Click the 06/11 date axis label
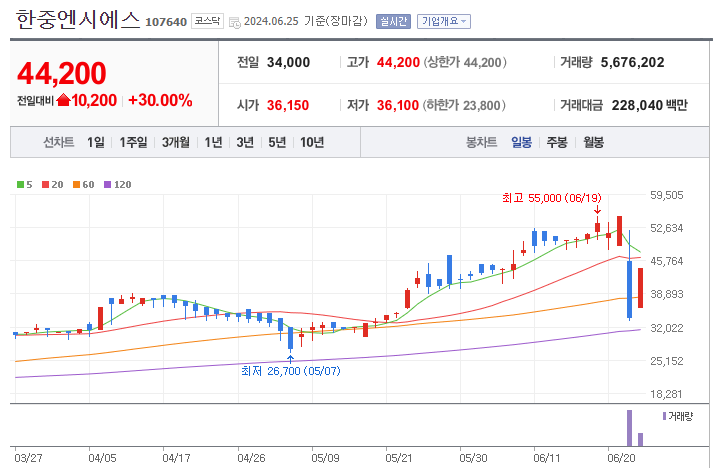 tap(547, 458)
